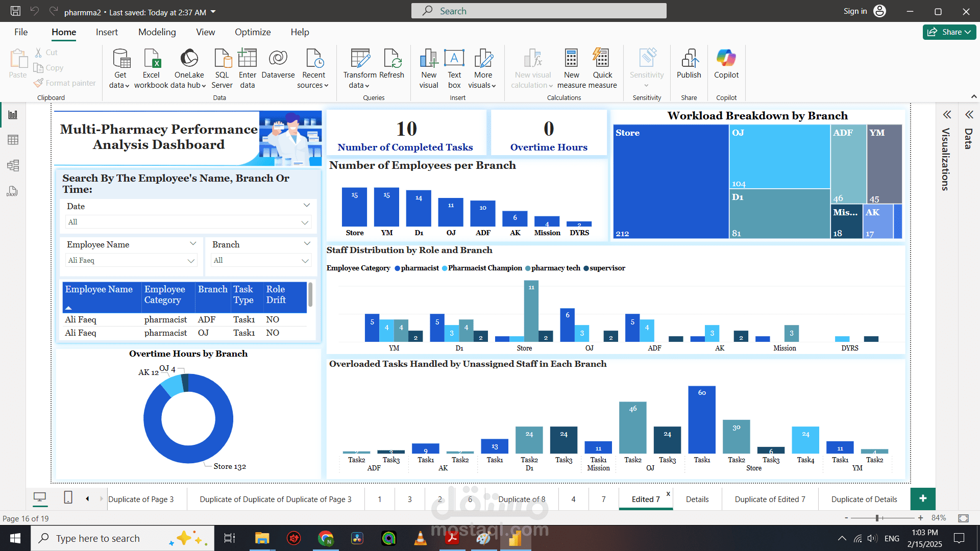Select mobile layout icon
The width and height of the screenshot is (980, 551).
68,497
